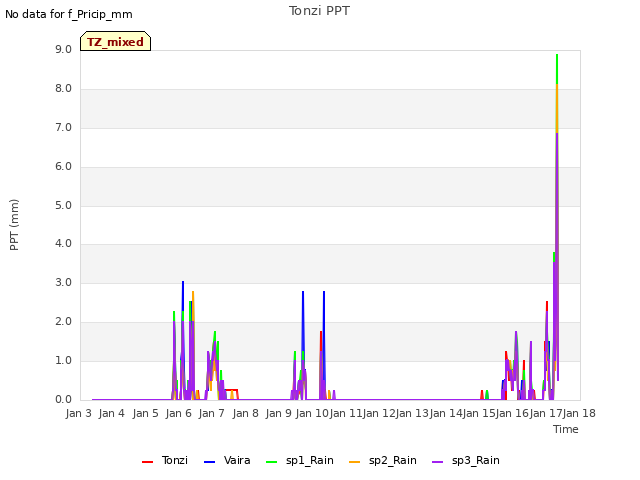This screenshot has width=640, height=480.
Task: Click the sp3_Rain legend label
Action: click(x=476, y=460)
